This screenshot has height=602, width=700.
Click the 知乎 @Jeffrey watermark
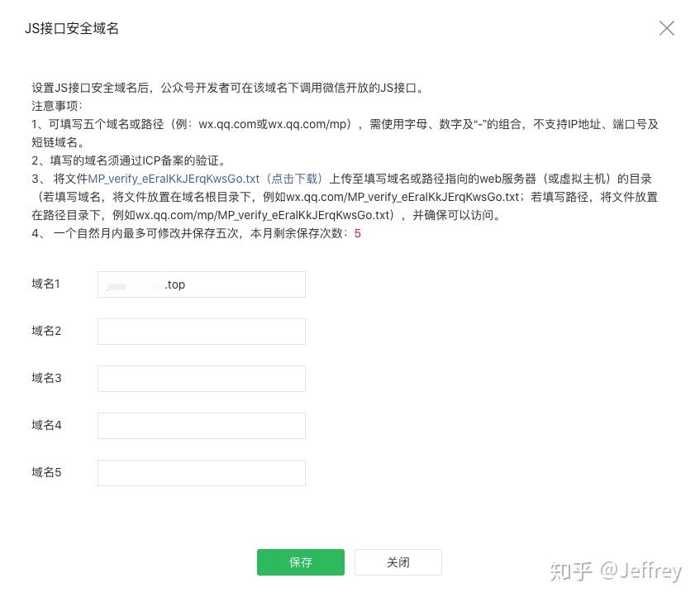coord(616,571)
